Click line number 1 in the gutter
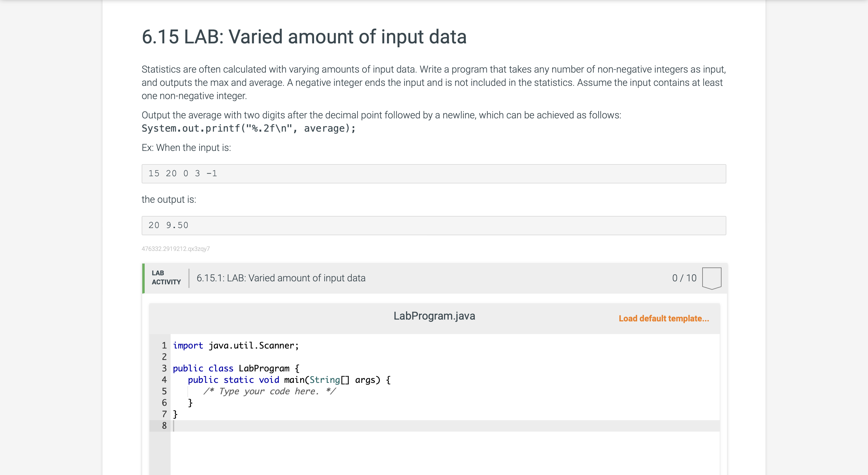The height and width of the screenshot is (475, 868). 164,345
